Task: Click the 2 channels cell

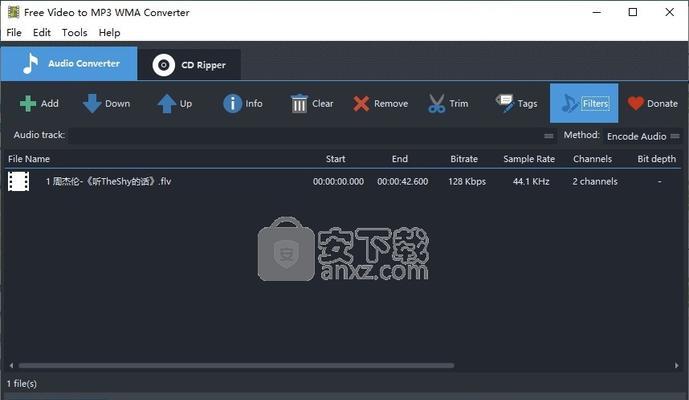Action: coord(595,181)
